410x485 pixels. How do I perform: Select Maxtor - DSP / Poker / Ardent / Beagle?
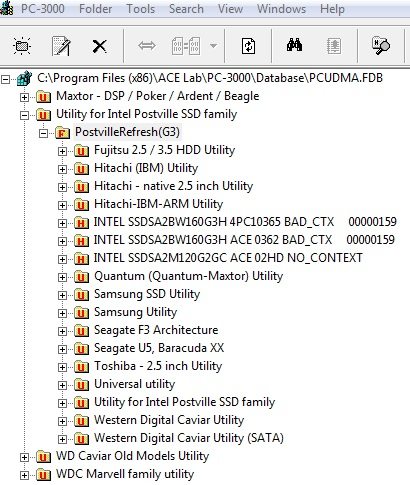157,96
